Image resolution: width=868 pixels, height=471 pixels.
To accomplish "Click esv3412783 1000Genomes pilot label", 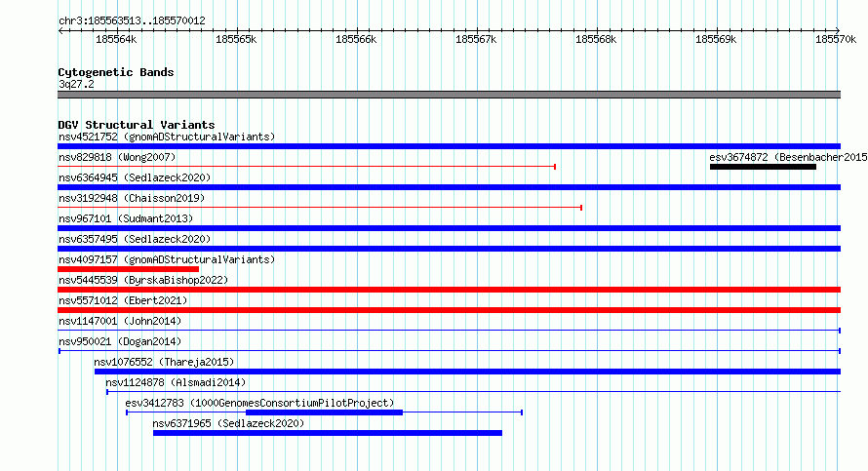I will click(x=259, y=403).
